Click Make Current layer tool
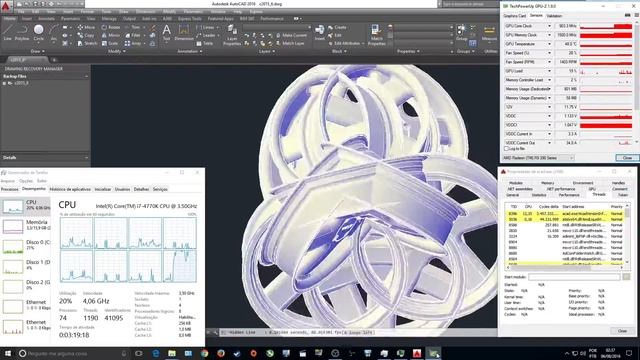 (291, 36)
